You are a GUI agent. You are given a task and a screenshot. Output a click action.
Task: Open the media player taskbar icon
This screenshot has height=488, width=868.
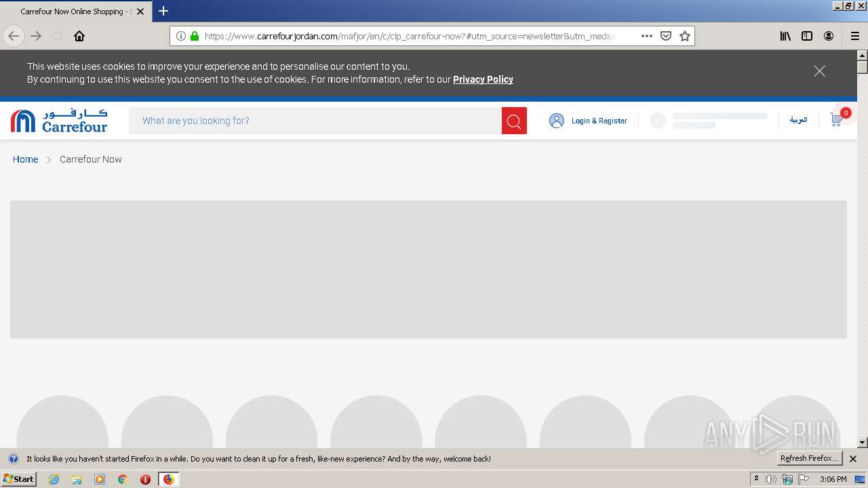100,479
